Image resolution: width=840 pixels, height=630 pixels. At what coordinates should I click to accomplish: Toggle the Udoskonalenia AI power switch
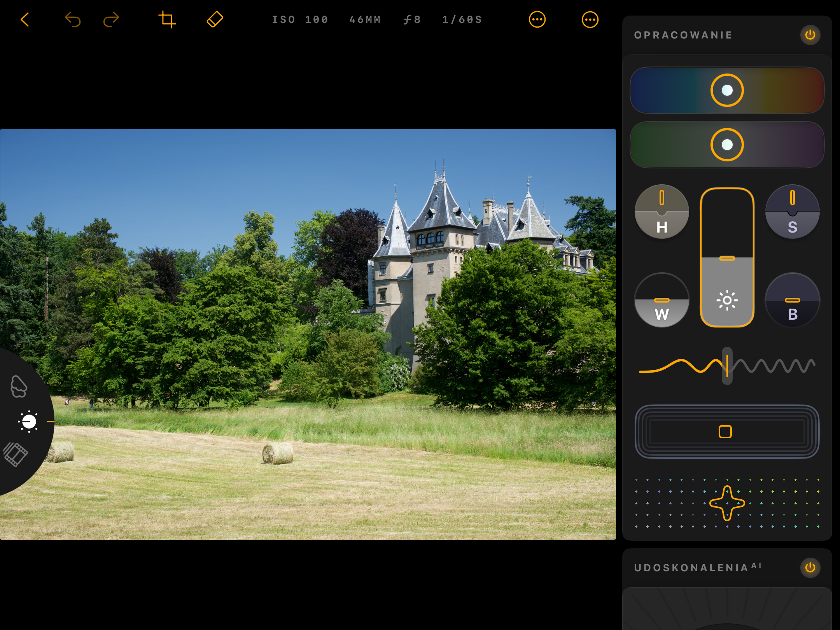click(x=810, y=567)
